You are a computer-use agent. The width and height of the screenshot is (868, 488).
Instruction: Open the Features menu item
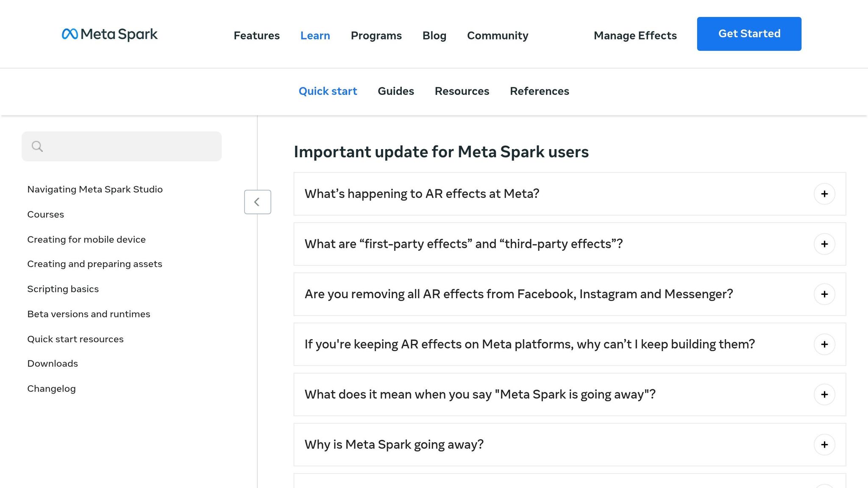point(256,36)
